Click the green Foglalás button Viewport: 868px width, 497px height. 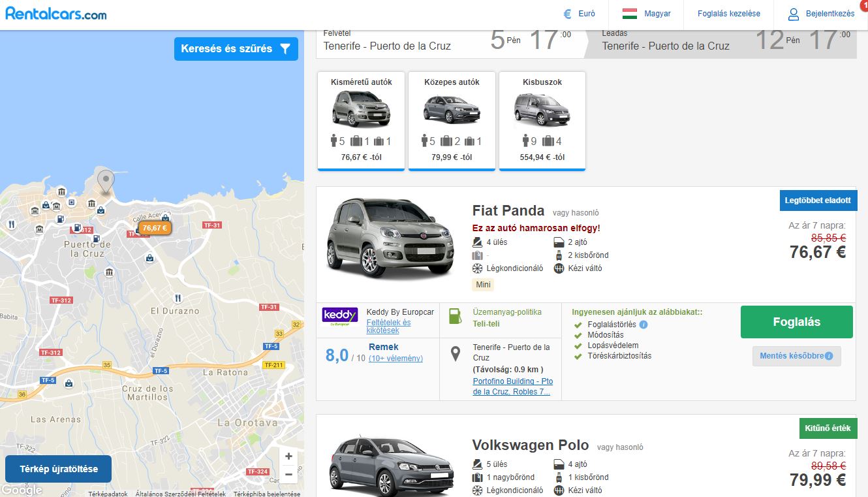click(x=796, y=322)
